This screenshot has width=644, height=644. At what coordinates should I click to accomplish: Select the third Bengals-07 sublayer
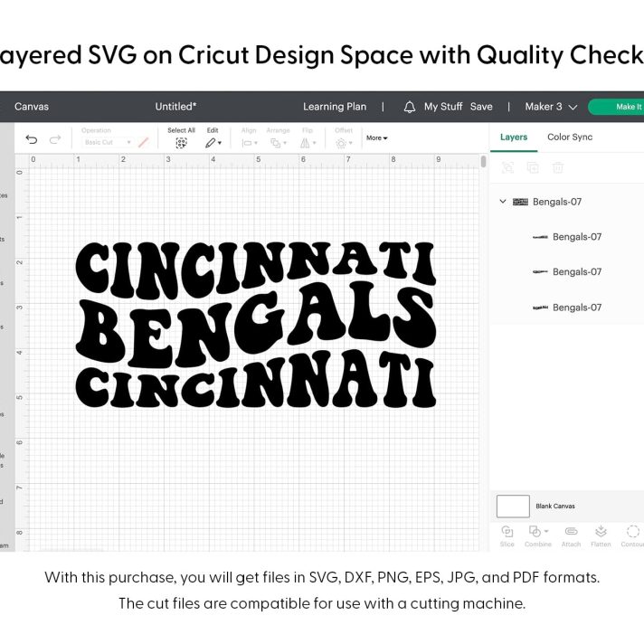coord(567,308)
